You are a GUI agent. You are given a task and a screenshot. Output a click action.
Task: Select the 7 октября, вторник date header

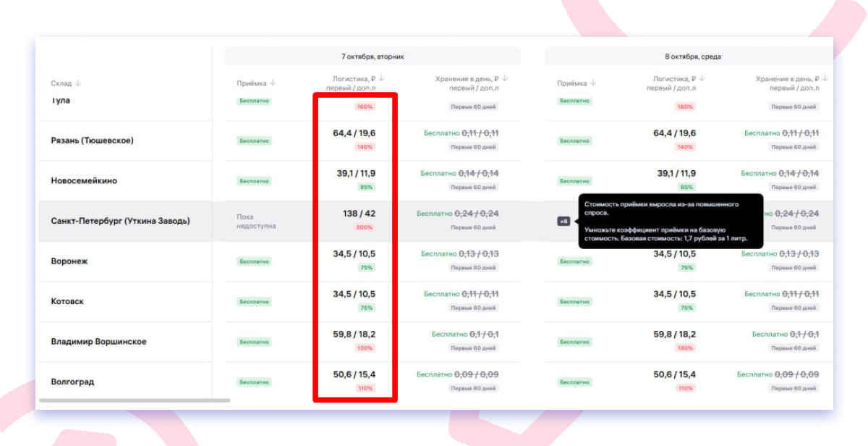(373, 56)
